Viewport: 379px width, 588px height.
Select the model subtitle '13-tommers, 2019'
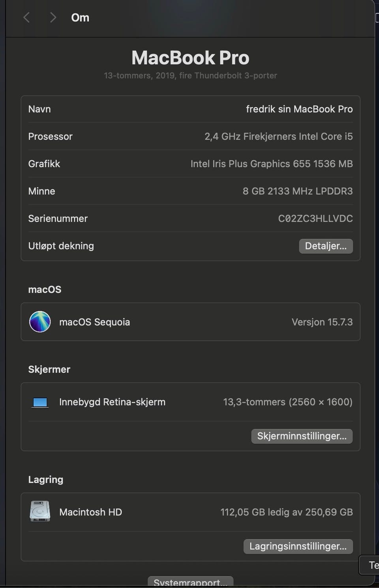190,75
